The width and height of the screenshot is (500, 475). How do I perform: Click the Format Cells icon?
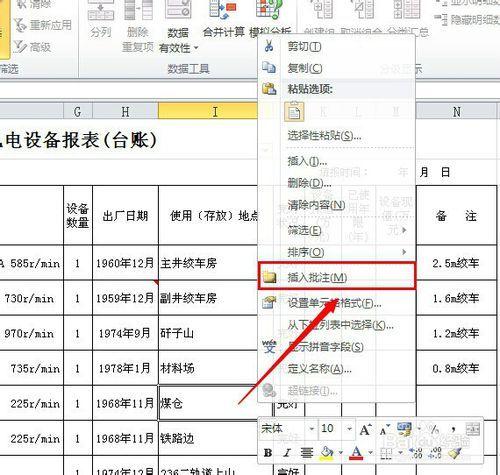tap(269, 302)
